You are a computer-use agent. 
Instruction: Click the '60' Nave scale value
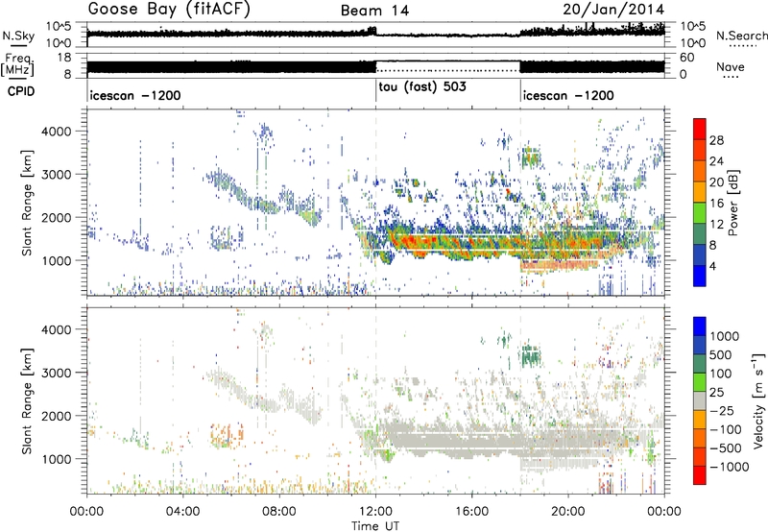coord(686,58)
